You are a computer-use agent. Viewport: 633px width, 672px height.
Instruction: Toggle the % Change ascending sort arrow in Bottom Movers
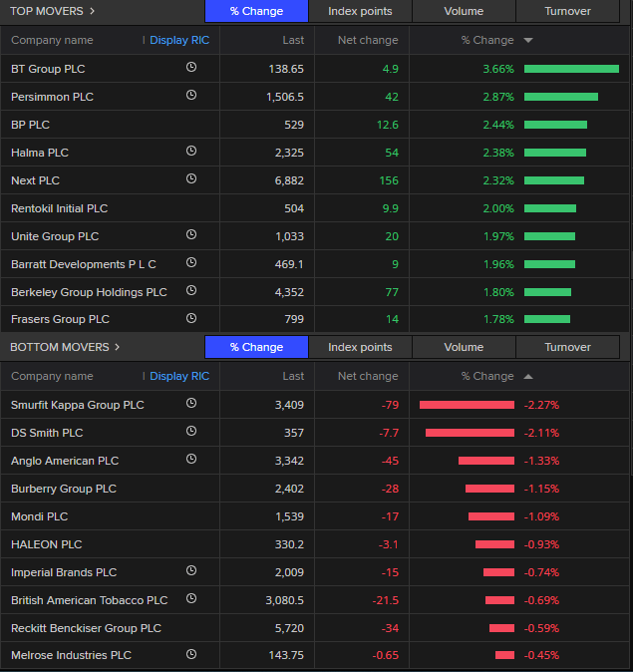click(x=528, y=376)
